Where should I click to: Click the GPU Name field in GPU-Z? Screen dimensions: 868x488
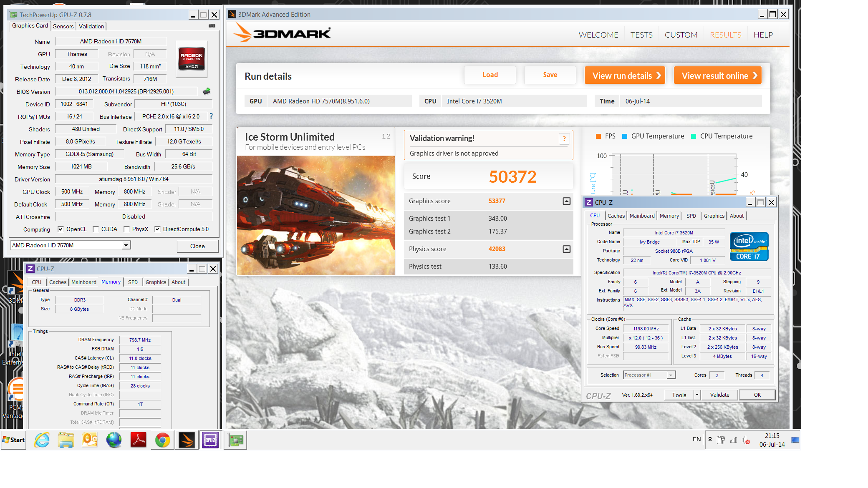(x=111, y=41)
